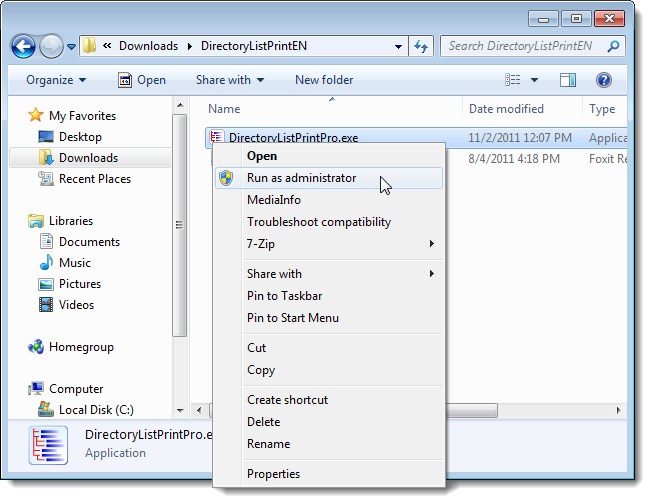The width and height of the screenshot is (650, 503).
Task: Choose Pin to Start Menu
Action: pos(329,318)
